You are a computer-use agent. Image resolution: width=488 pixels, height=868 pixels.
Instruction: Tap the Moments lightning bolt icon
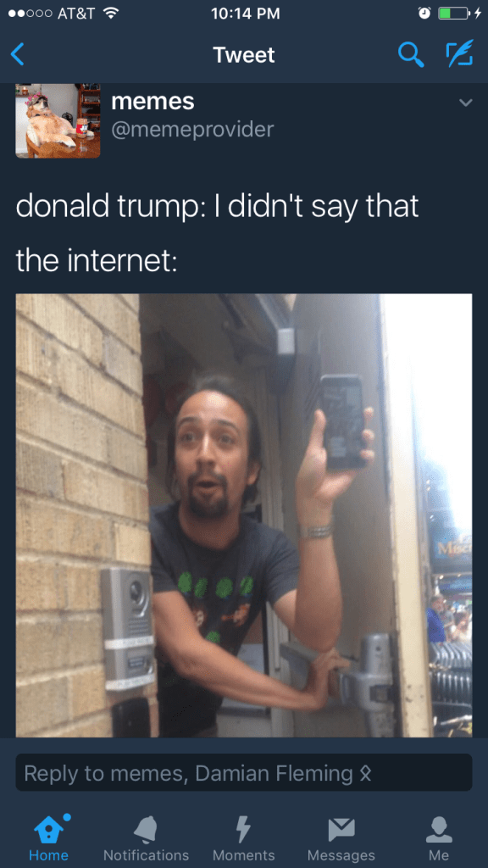(243, 830)
